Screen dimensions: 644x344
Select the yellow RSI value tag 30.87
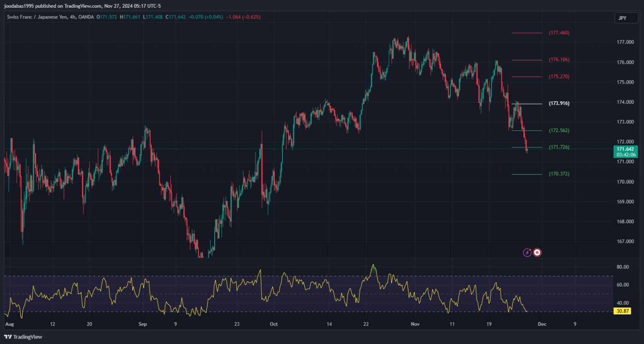pyautogui.click(x=622, y=311)
